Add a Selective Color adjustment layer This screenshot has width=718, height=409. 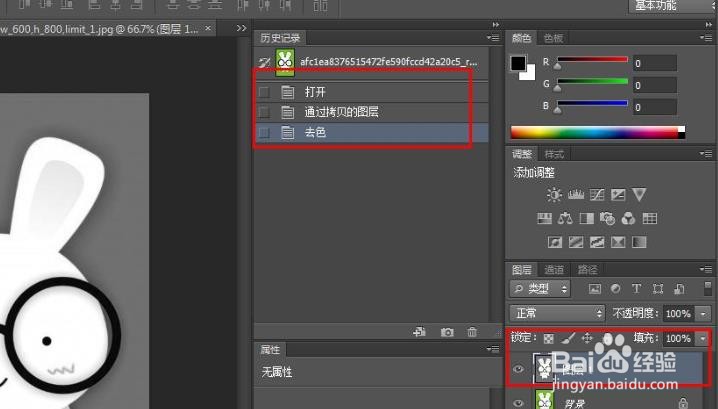pyautogui.click(x=618, y=242)
